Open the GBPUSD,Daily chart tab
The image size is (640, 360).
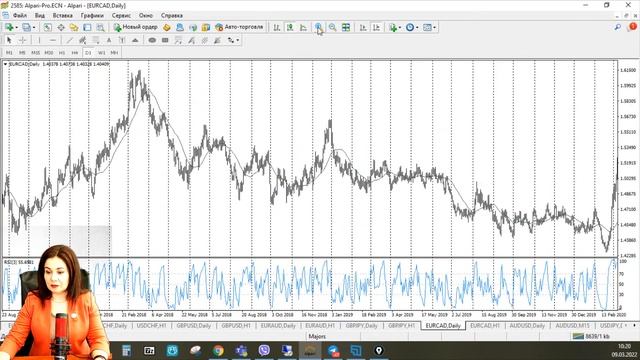point(193,326)
